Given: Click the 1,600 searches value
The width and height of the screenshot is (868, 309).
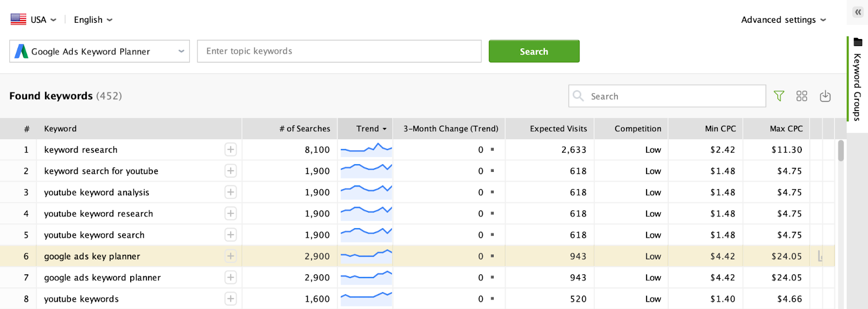Looking at the screenshot, I should [317, 299].
